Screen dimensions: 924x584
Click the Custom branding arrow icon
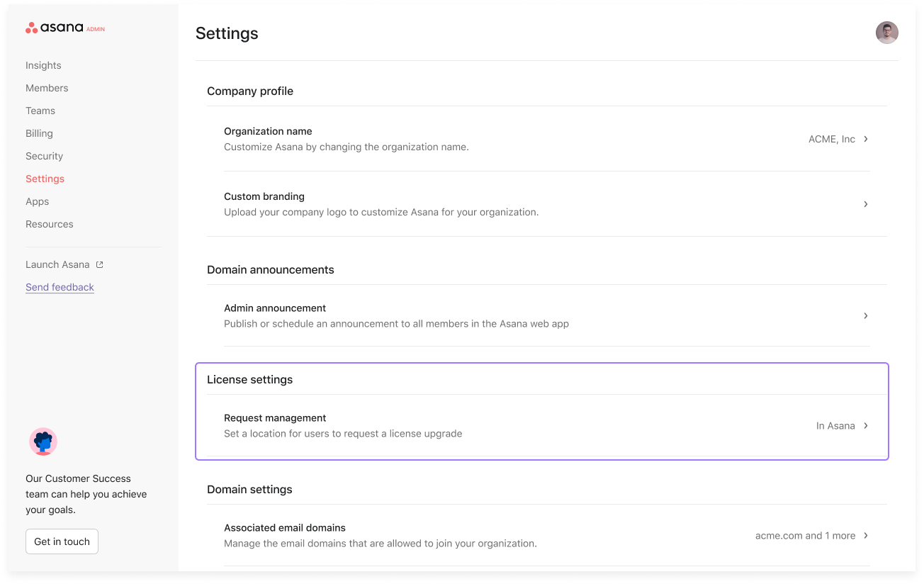(x=865, y=204)
